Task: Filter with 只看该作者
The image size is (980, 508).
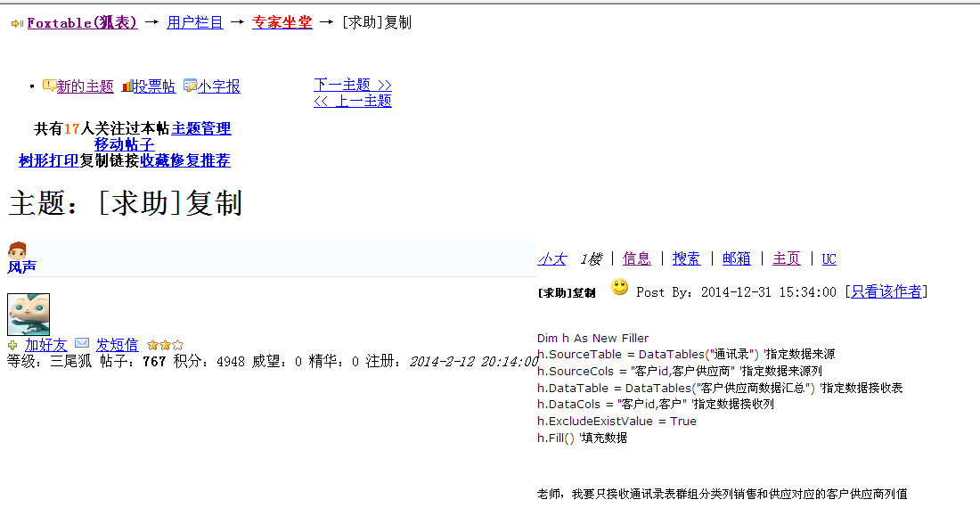Action: [886, 291]
